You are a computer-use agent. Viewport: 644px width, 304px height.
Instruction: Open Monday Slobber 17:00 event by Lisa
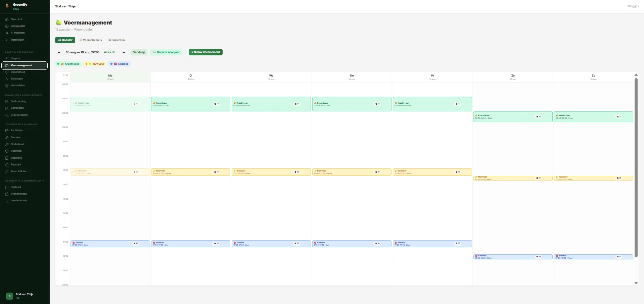[x=110, y=244]
